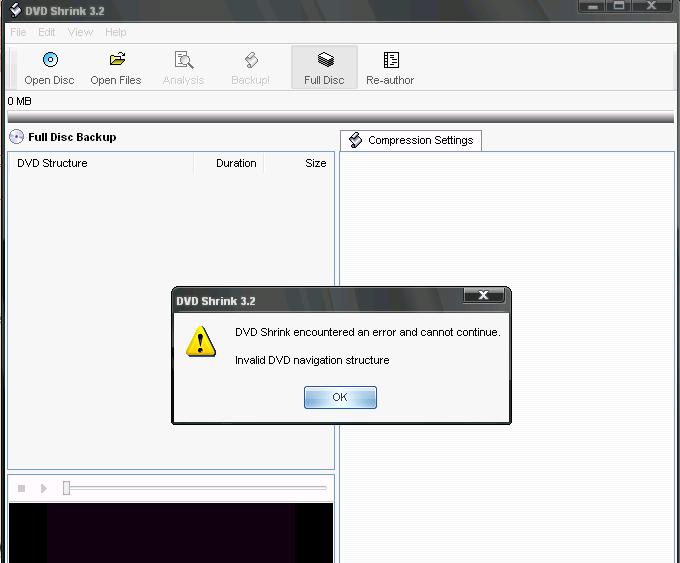This screenshot has width=680, height=563.
Task: Click OK in the error dialog
Action: (340, 397)
